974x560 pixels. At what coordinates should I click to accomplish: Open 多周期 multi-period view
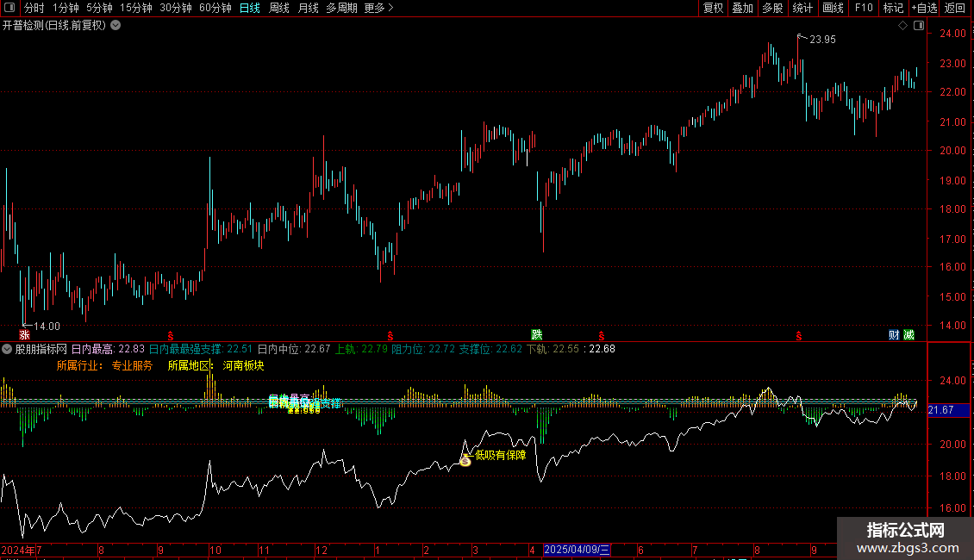pyautogui.click(x=341, y=8)
